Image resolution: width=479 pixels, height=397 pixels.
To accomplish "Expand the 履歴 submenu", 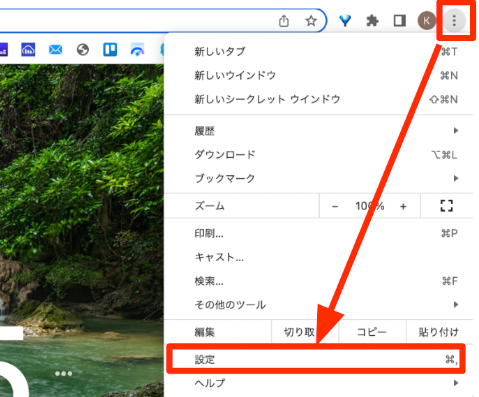I will (319, 131).
